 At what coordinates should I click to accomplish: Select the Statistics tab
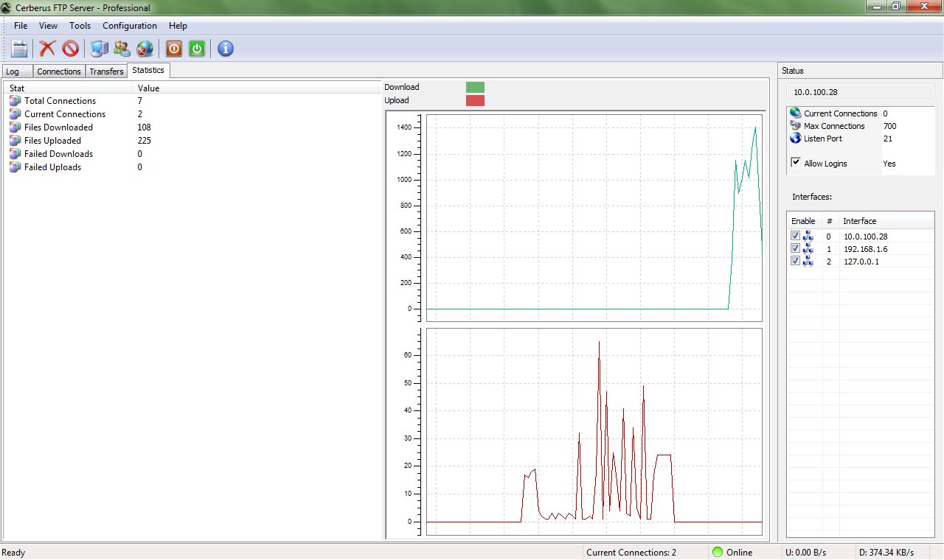tap(148, 70)
